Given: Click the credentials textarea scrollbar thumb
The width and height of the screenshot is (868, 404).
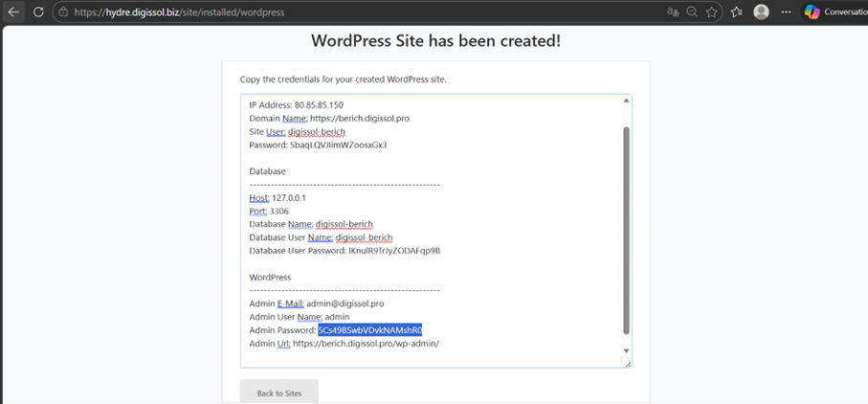Looking at the screenshot, I should 626,230.
